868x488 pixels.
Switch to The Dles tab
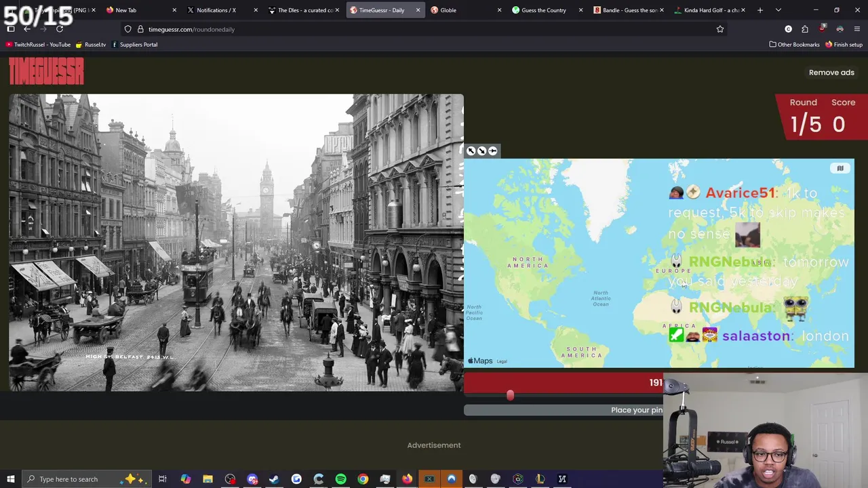(x=304, y=10)
